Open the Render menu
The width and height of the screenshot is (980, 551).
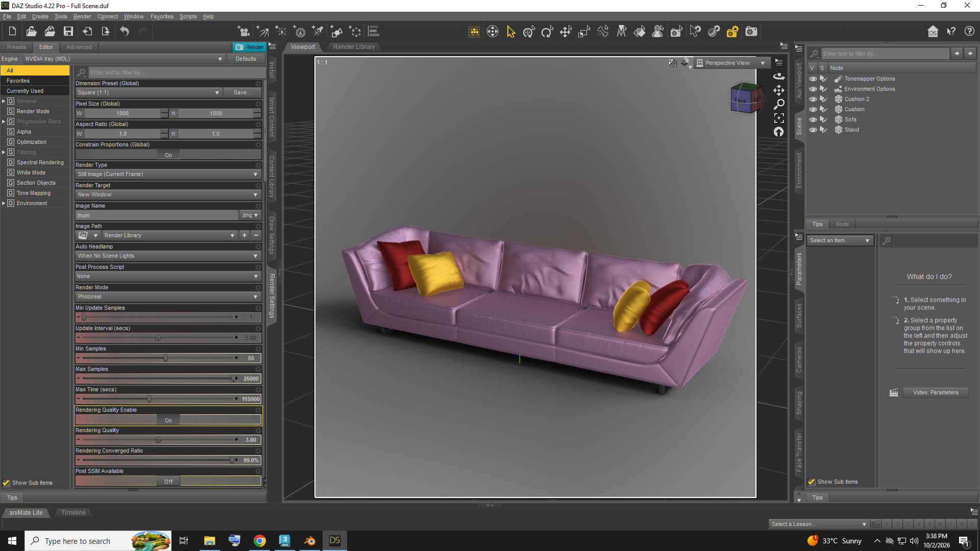click(x=82, y=16)
